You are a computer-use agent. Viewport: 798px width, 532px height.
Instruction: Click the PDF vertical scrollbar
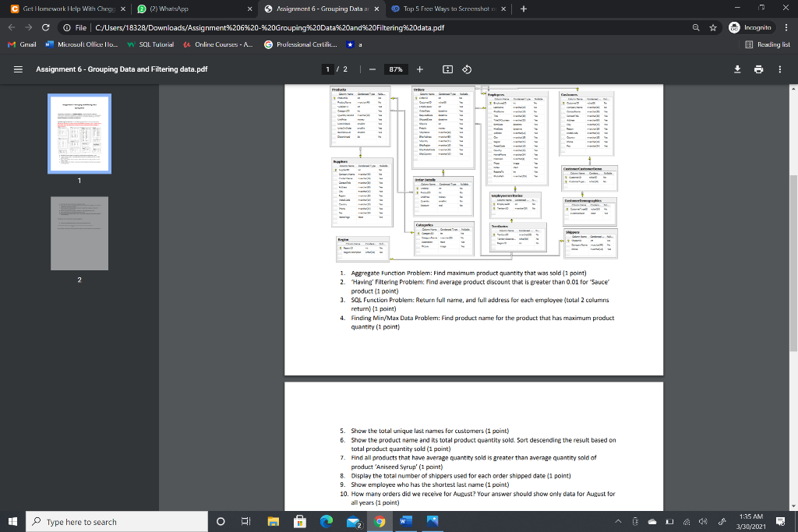coord(793,262)
